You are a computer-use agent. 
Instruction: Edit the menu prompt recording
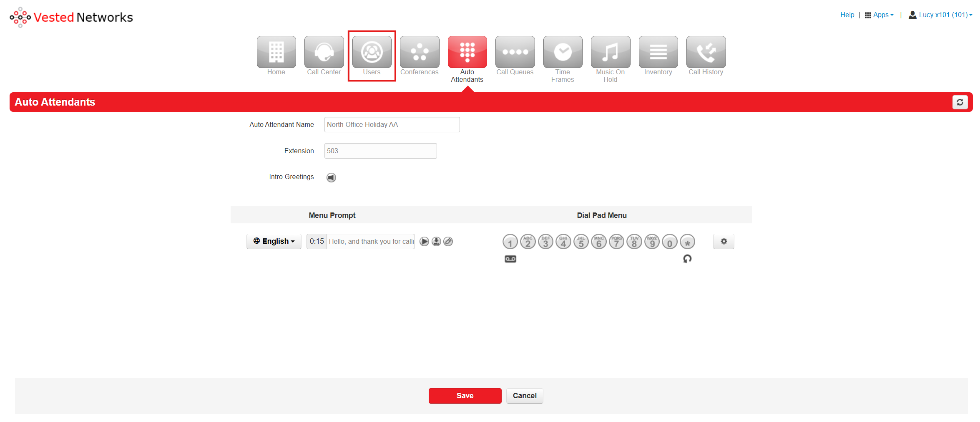pyautogui.click(x=448, y=242)
